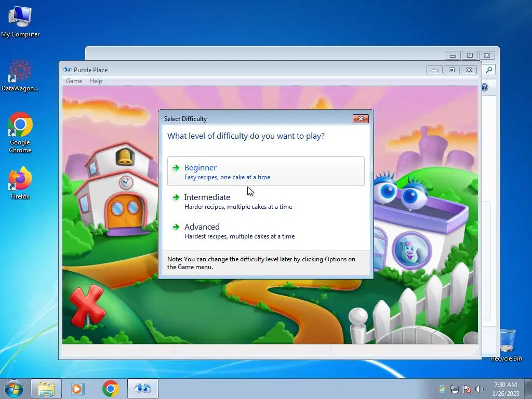Choose the Intermediate difficulty option
This screenshot has height=399, width=532.
pyautogui.click(x=265, y=201)
